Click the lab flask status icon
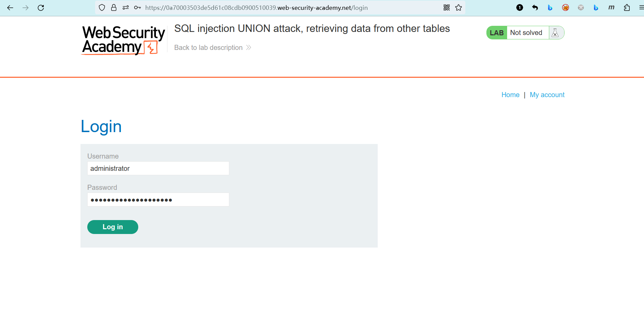The height and width of the screenshot is (325, 644). pos(555,33)
